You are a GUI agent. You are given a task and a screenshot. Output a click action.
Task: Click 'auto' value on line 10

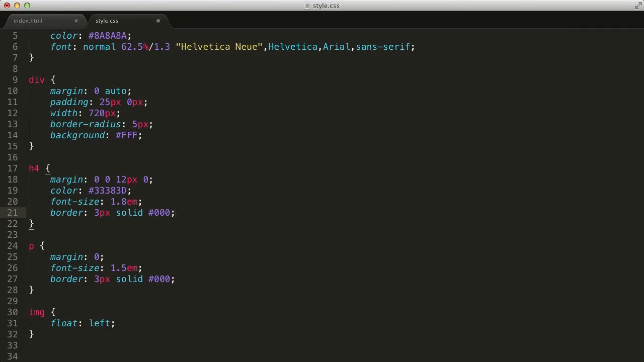pos(116,91)
